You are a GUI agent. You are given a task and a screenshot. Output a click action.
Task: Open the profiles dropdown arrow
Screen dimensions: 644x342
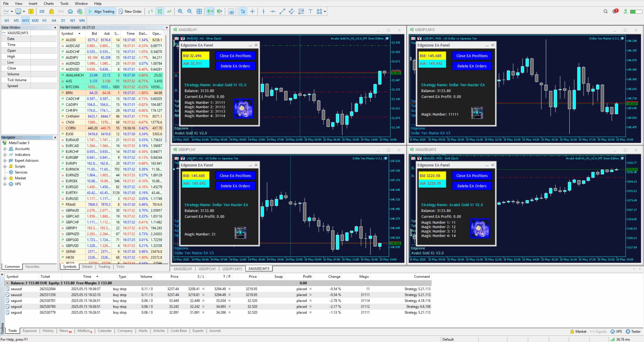(x=24, y=11)
